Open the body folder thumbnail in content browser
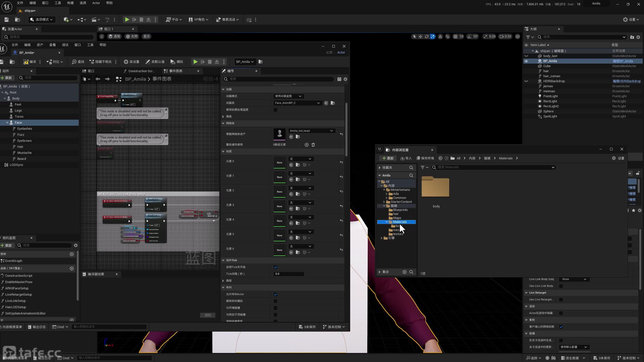The height and width of the screenshot is (362, 644). click(x=435, y=187)
